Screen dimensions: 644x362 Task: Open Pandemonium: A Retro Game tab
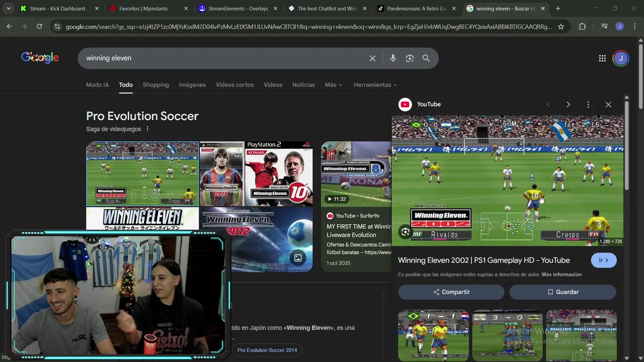click(x=416, y=9)
